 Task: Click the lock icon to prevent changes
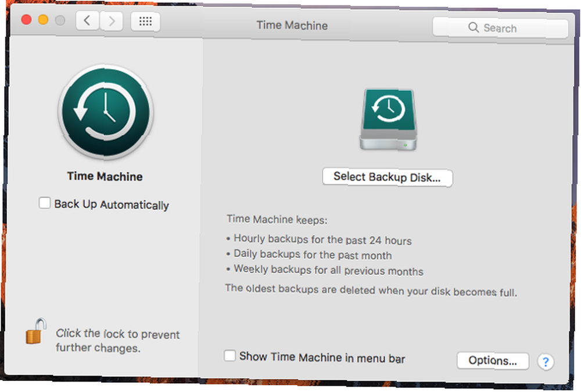click(36, 331)
